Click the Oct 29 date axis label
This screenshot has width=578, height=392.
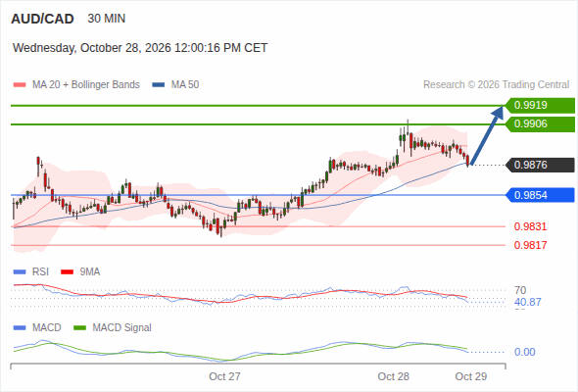click(x=471, y=376)
